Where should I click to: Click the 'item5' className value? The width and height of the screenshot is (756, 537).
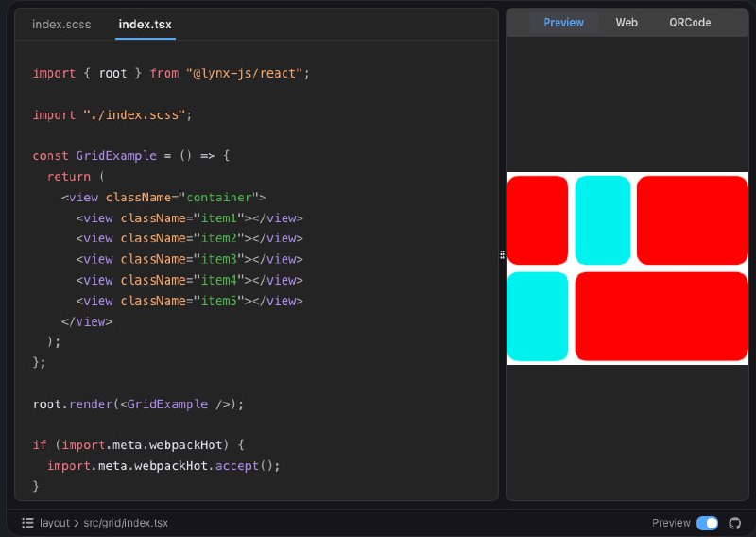pyautogui.click(x=219, y=301)
